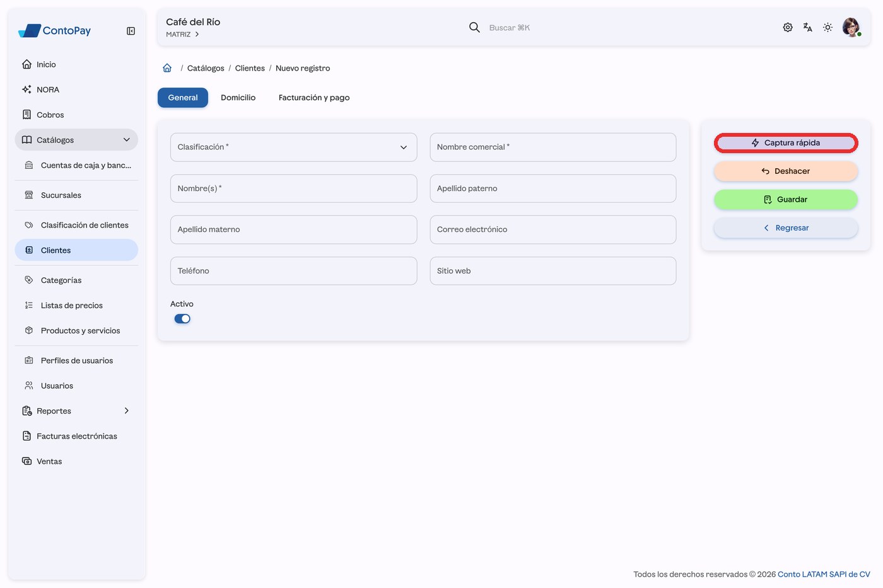Focus the Nombre comercial field
The image size is (883, 588).
tap(553, 147)
